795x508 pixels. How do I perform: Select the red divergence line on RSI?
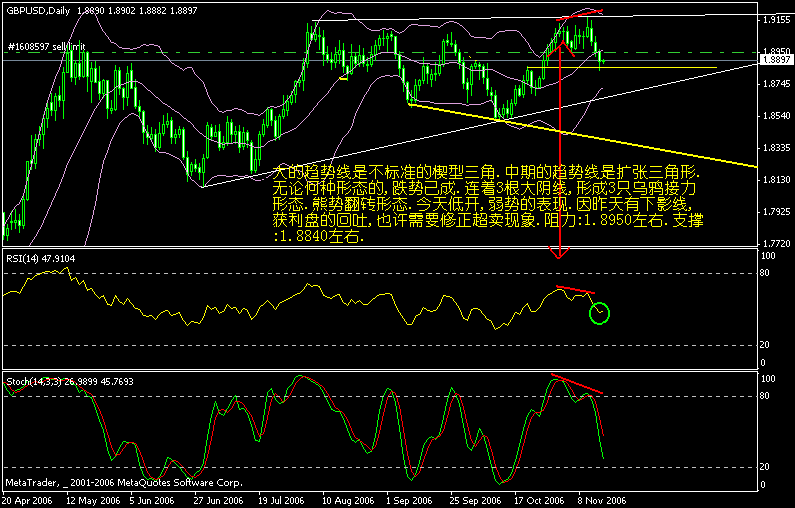click(575, 290)
